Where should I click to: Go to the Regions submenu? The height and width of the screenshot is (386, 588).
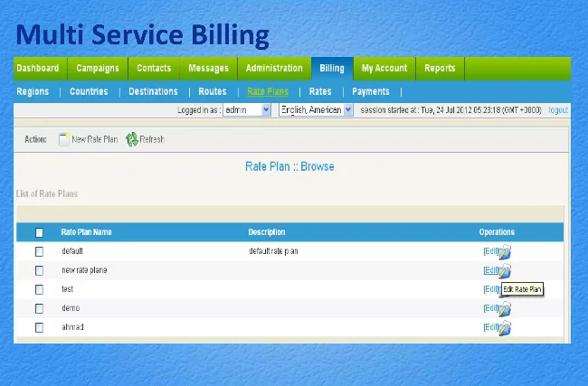click(x=33, y=91)
